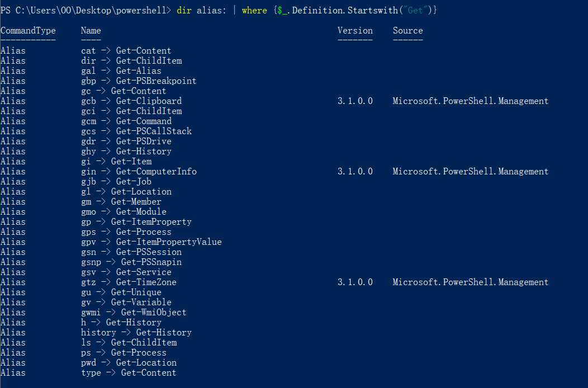This screenshot has width=588, height=388.
Task: Click the type -> Get-Content entry
Action: 129,373
